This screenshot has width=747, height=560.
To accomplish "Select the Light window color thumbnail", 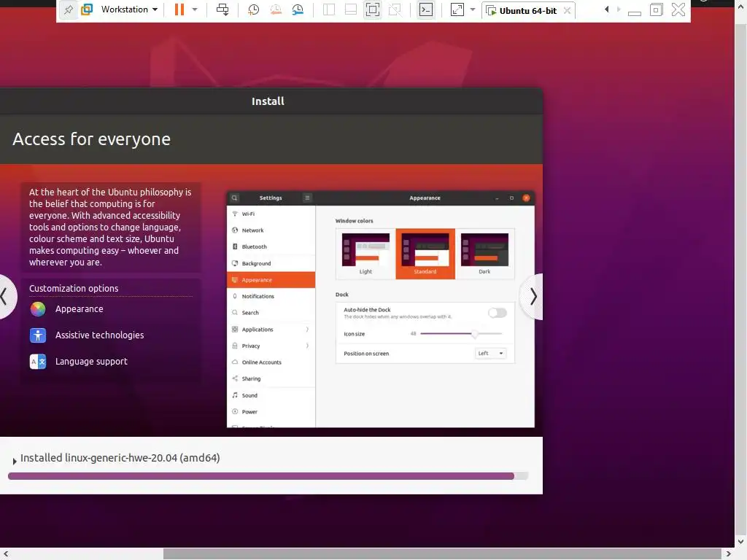I will pyautogui.click(x=365, y=254).
